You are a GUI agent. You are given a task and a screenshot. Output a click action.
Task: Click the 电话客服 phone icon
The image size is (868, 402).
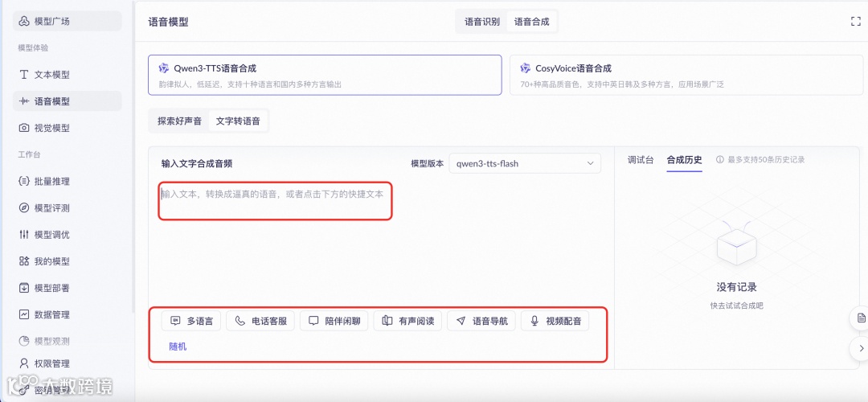(240, 321)
